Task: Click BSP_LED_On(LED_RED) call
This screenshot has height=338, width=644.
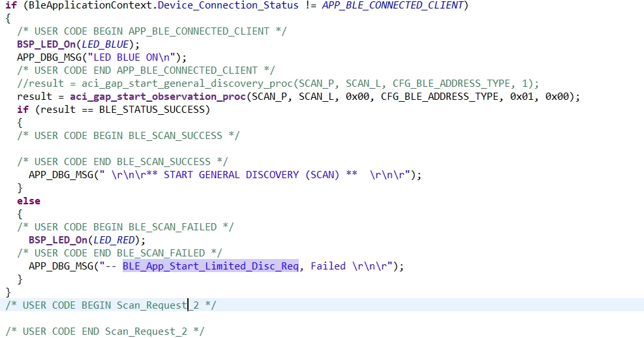Action: point(87,240)
